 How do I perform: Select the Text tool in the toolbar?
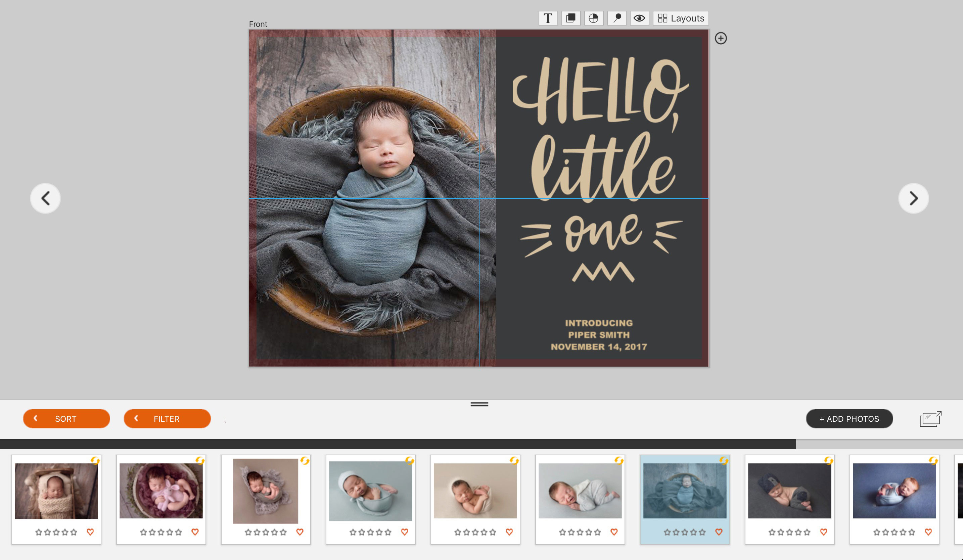[x=548, y=18]
